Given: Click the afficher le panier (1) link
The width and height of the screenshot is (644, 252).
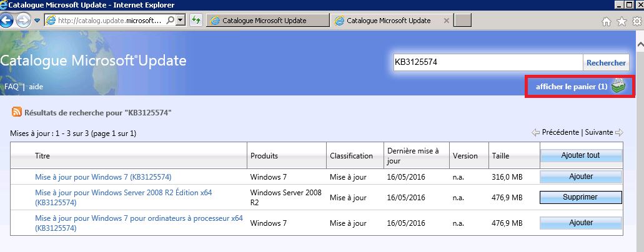Looking at the screenshot, I should point(572,87).
